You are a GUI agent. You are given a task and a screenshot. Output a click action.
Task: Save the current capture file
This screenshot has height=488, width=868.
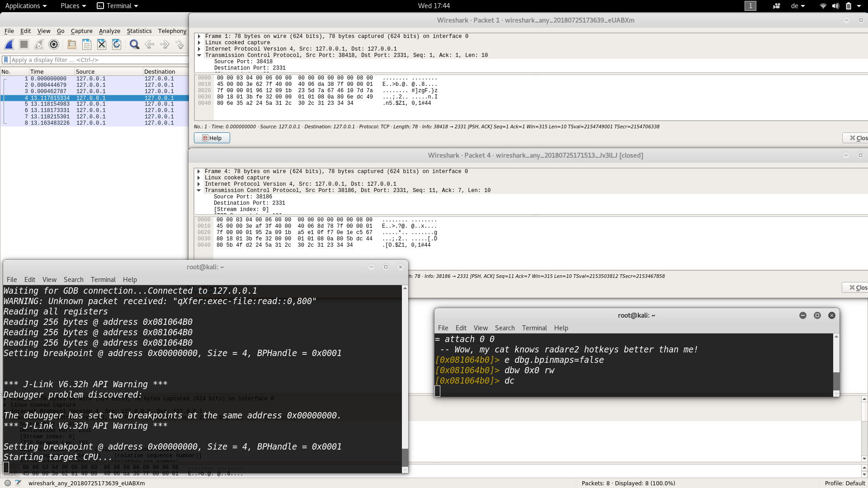[86, 44]
